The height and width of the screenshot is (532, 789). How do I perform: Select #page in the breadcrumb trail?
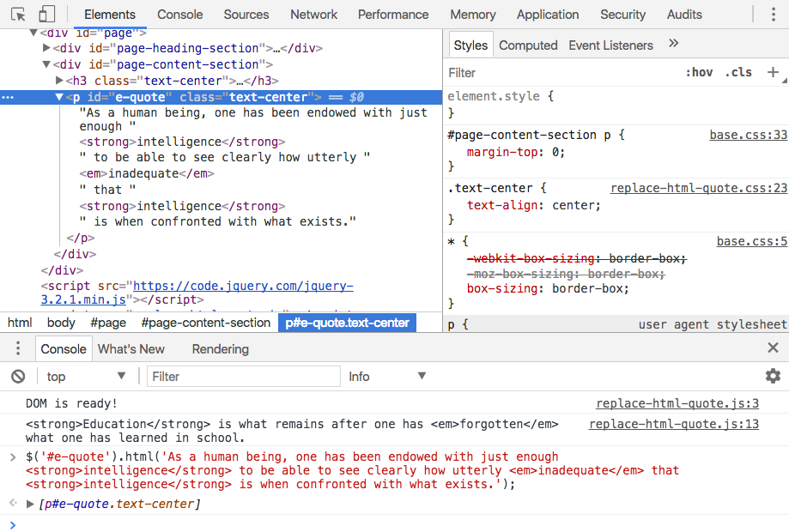(x=108, y=323)
